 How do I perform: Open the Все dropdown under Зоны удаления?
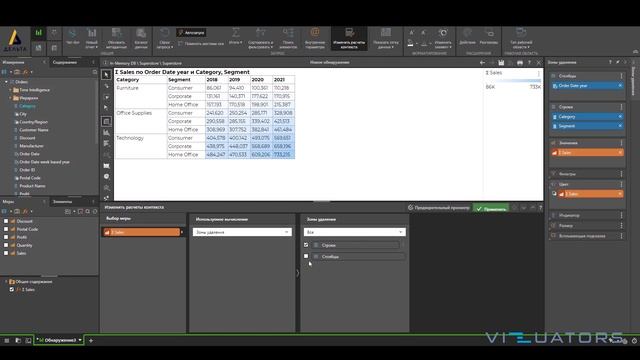pyautogui.click(x=354, y=232)
